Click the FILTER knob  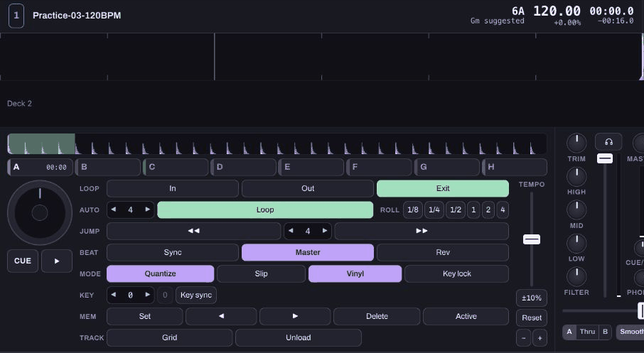point(576,277)
